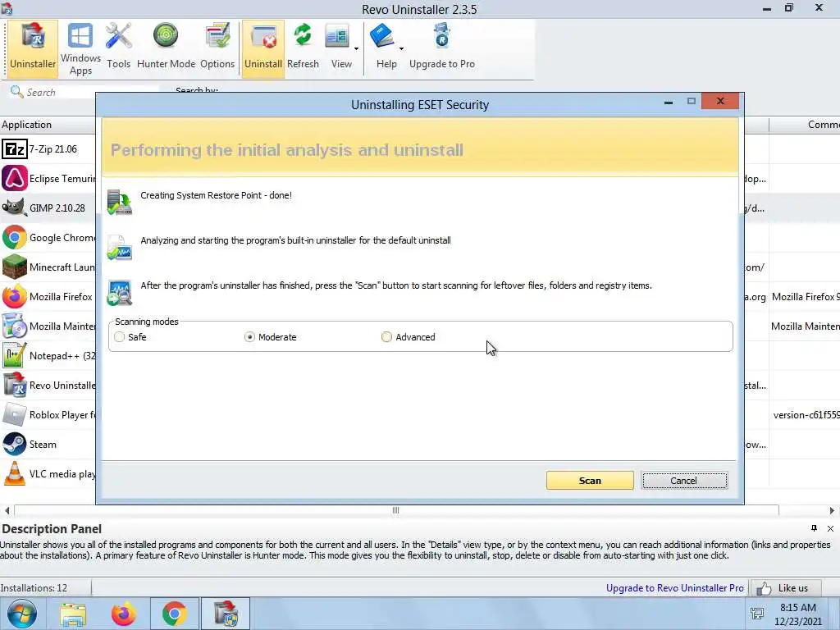Cancel the ESET uninstall dialog

(x=684, y=481)
